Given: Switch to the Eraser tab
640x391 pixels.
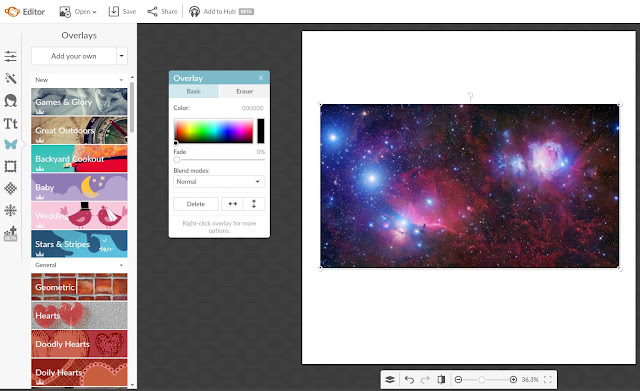Looking at the screenshot, I should pos(244,91).
